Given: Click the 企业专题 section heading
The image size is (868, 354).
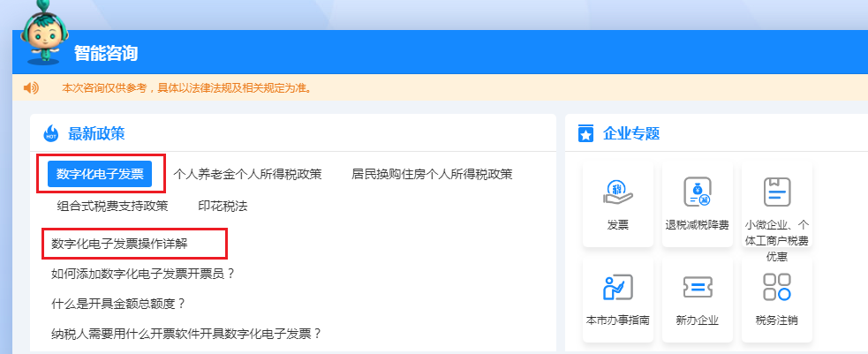Looking at the screenshot, I should pos(631,133).
